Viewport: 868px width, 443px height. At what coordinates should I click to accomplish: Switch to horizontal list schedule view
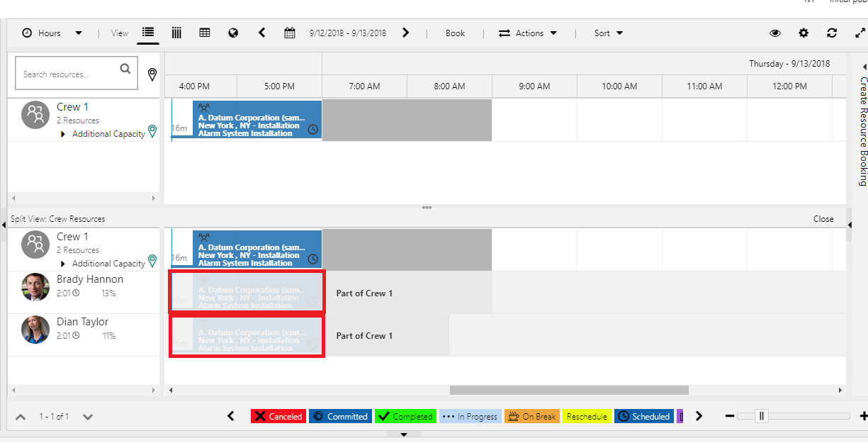148,33
